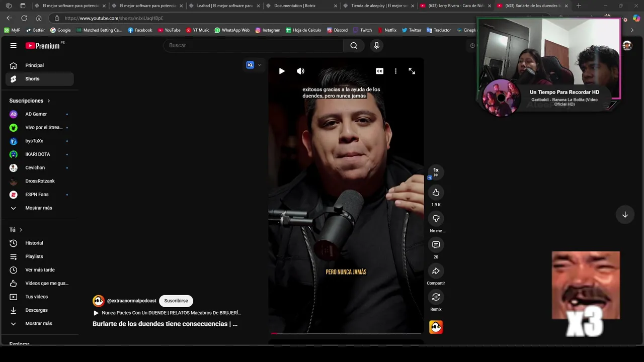The width and height of the screenshot is (644, 362).
Task: Open DrossRotzank subscription
Action: (39, 181)
